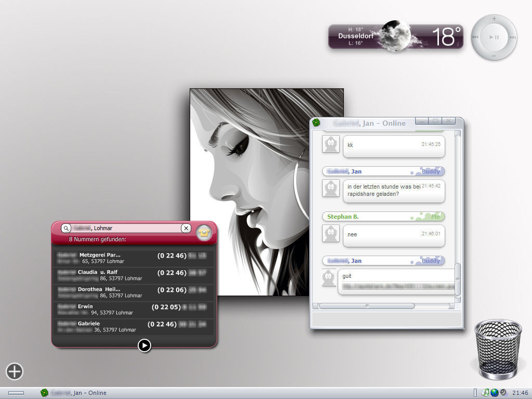Image resolution: width=532 pixels, height=399 pixels.
Task: Select the "Dorothea Heil..." phone result
Action: [x=134, y=292]
